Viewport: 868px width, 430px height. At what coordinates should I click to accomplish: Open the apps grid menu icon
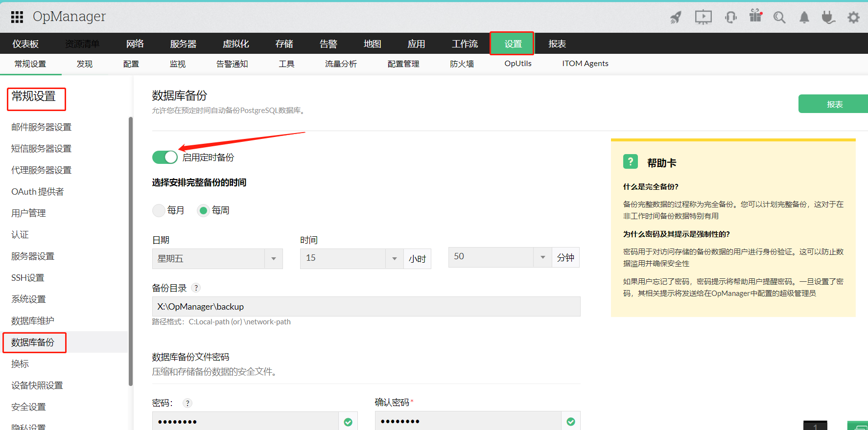tap(17, 17)
